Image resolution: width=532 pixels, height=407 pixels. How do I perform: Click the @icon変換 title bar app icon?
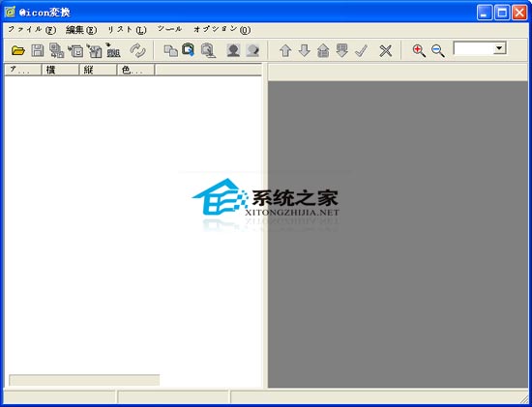[x=10, y=12]
